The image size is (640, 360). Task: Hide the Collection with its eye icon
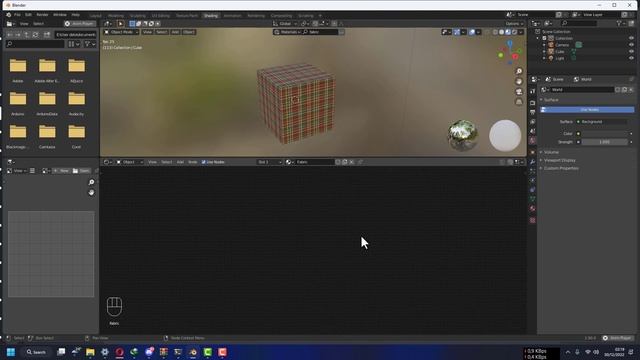tap(631, 38)
